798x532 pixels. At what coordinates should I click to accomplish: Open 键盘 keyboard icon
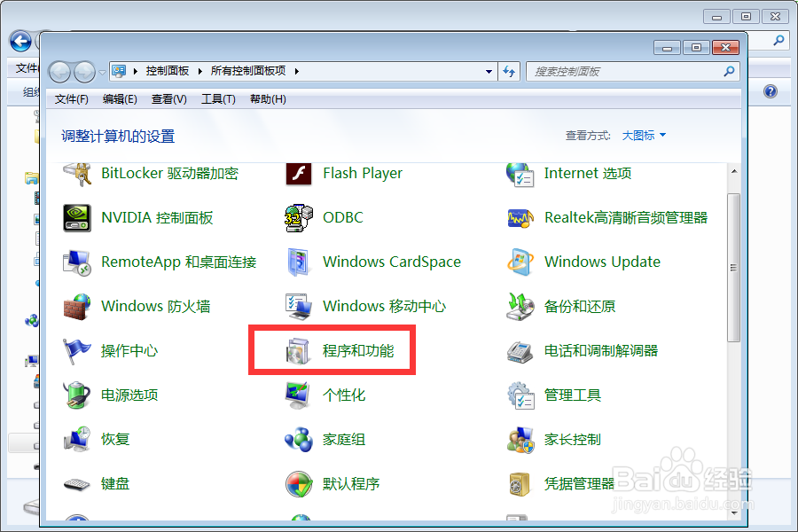click(x=77, y=484)
